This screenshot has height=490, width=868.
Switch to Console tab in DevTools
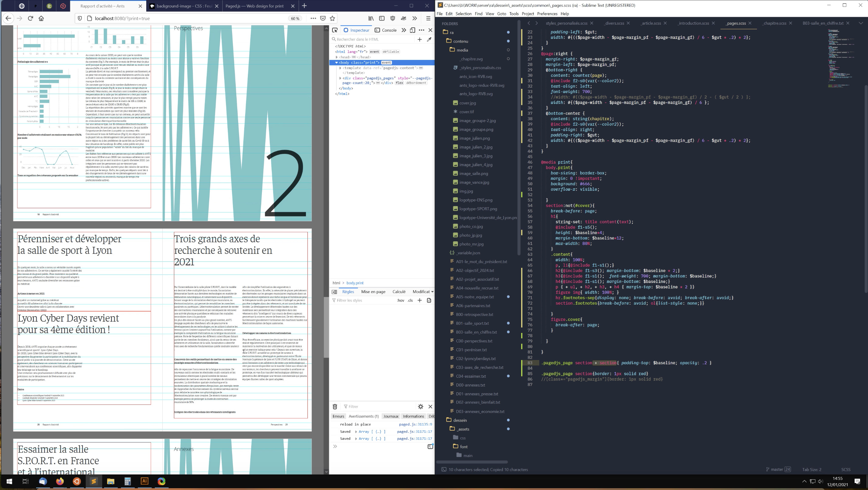(x=386, y=30)
